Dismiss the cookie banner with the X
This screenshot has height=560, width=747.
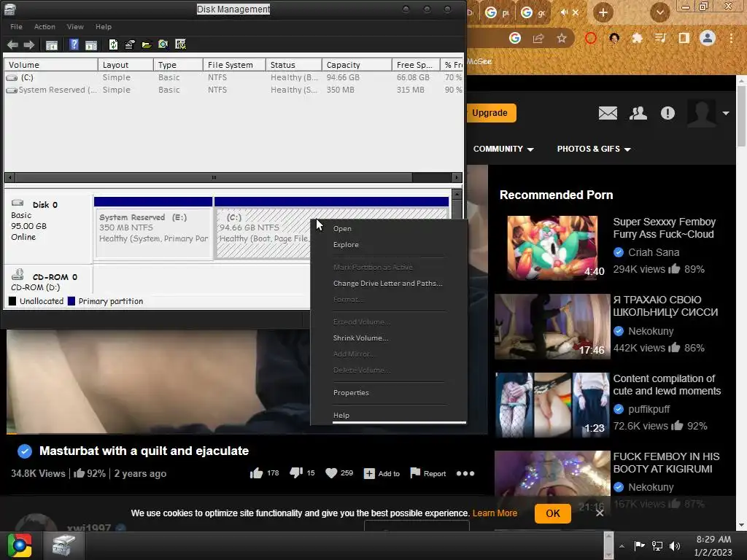[x=600, y=513]
